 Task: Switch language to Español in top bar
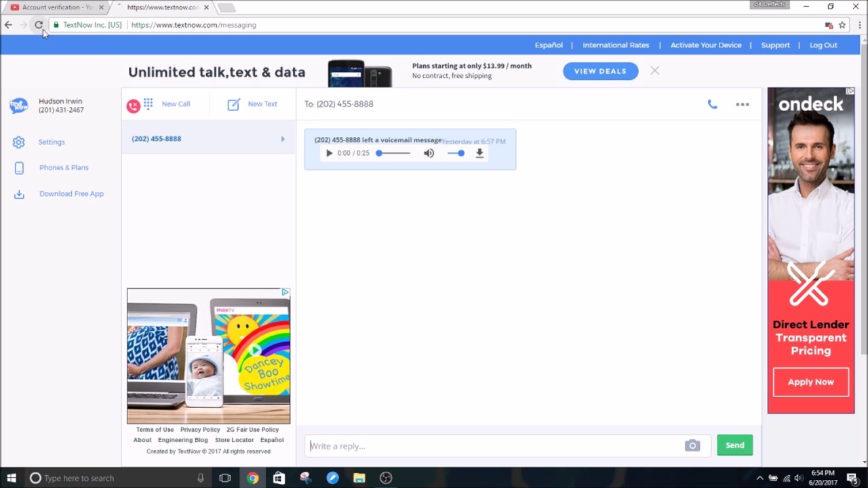click(549, 45)
